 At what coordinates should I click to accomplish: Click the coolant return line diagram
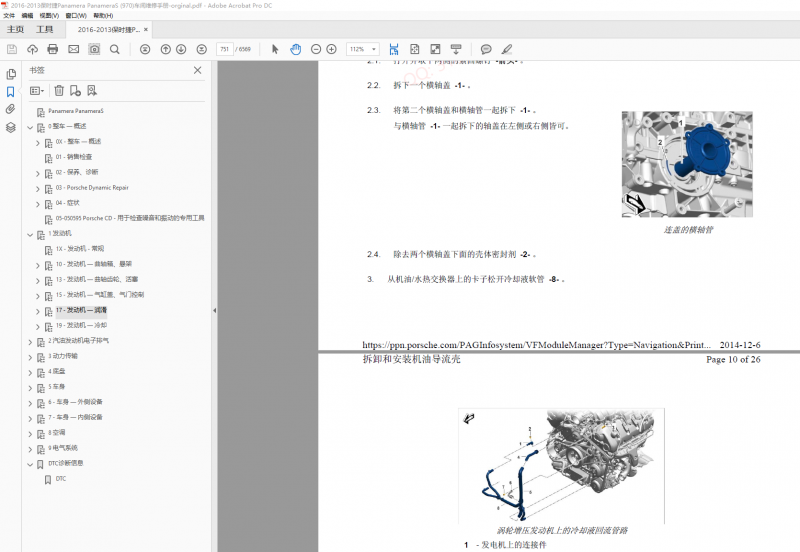[561, 466]
